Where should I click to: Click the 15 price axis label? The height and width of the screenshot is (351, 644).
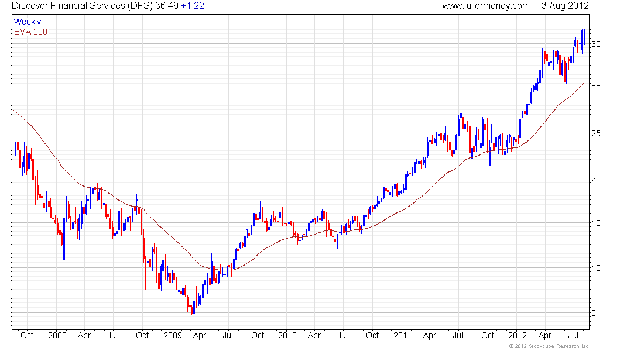[x=595, y=223]
